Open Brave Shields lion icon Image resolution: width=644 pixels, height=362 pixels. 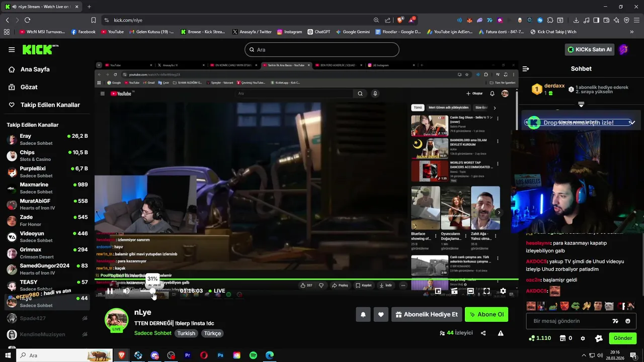400,20
